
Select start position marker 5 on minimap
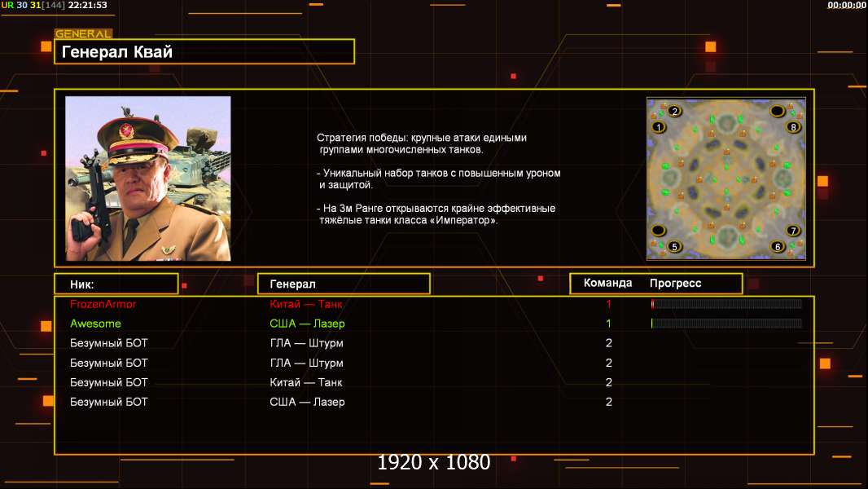tap(674, 246)
